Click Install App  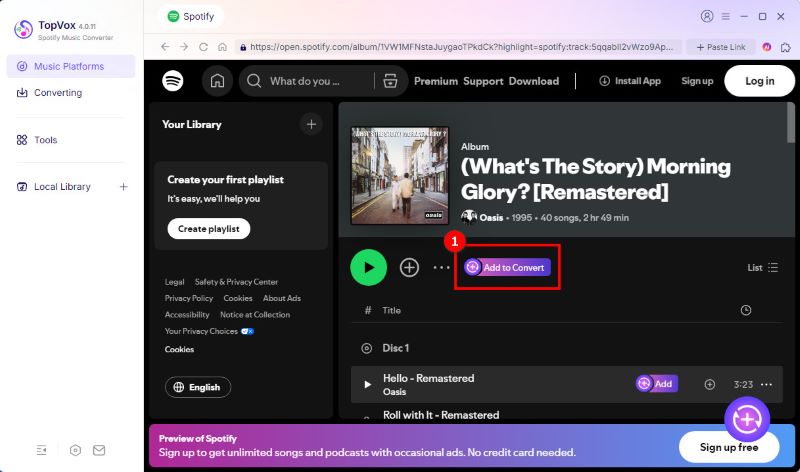pyautogui.click(x=630, y=81)
